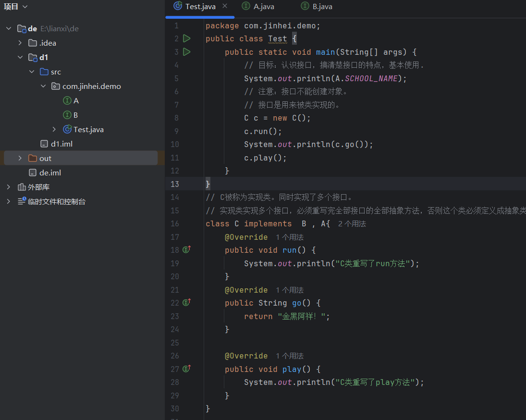
Task: Click the Test.java tab class icon
Action: click(178, 6)
